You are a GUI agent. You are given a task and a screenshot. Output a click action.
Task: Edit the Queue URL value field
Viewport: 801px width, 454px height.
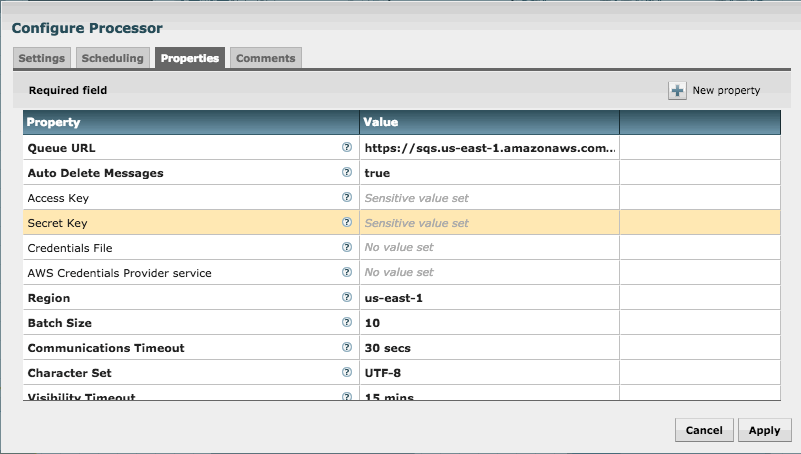coord(489,147)
